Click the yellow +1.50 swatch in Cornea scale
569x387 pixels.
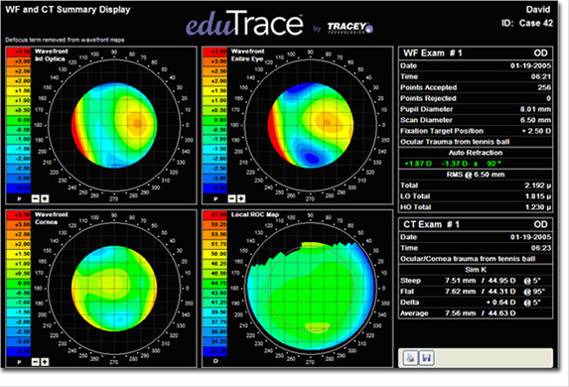pos(19,254)
